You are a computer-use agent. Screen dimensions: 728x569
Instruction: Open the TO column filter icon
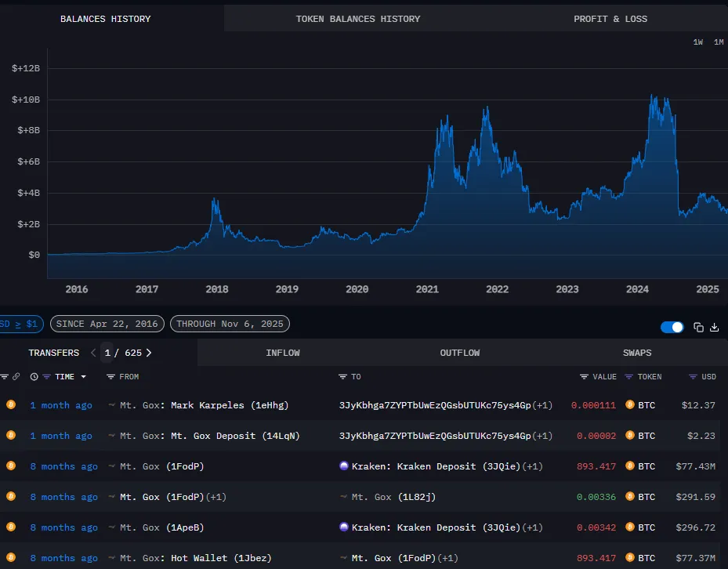(342, 377)
